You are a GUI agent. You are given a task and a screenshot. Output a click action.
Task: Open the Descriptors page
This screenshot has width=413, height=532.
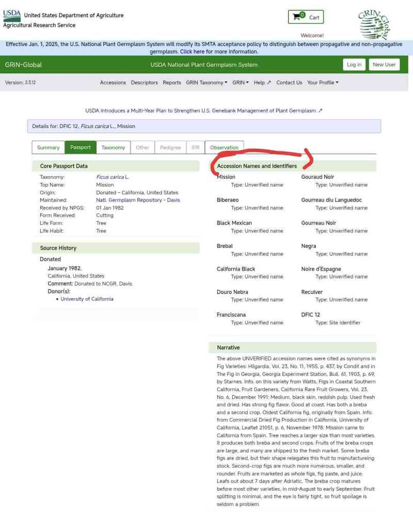tap(144, 83)
